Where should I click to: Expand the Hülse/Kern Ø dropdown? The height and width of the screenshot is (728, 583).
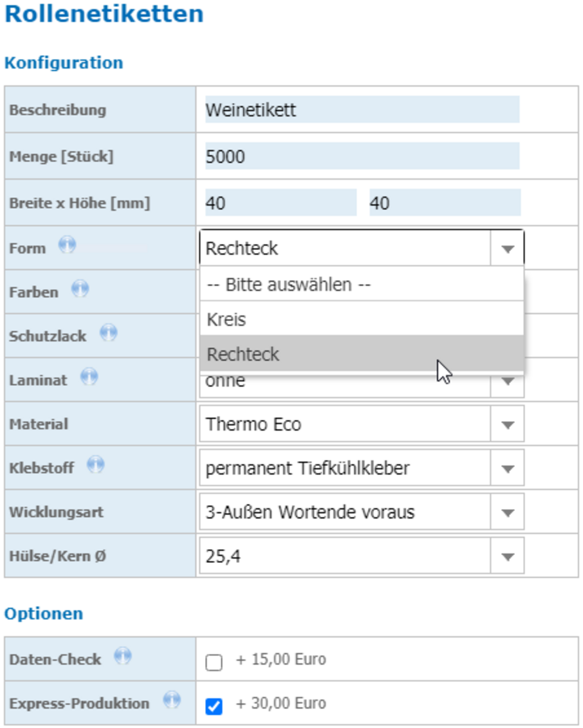(x=362, y=556)
